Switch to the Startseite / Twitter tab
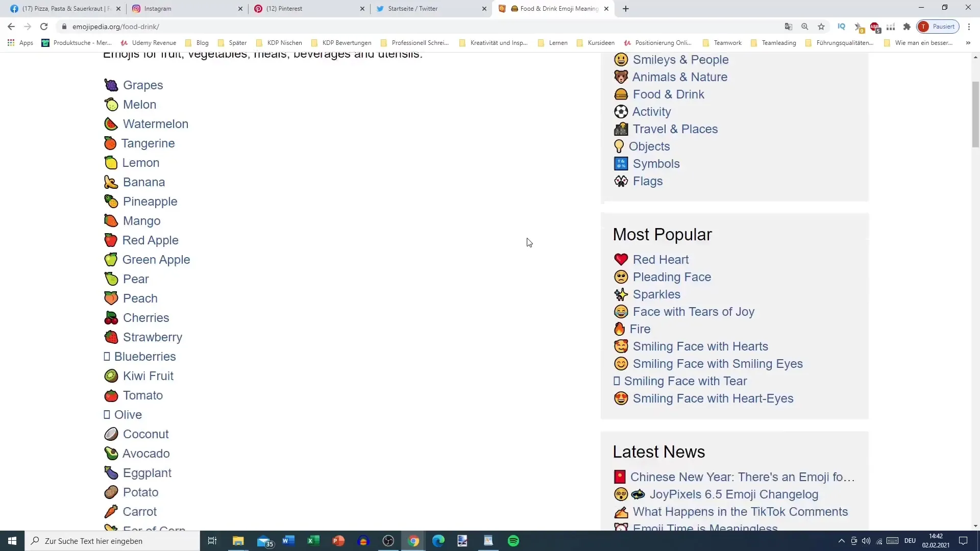 pyautogui.click(x=431, y=9)
